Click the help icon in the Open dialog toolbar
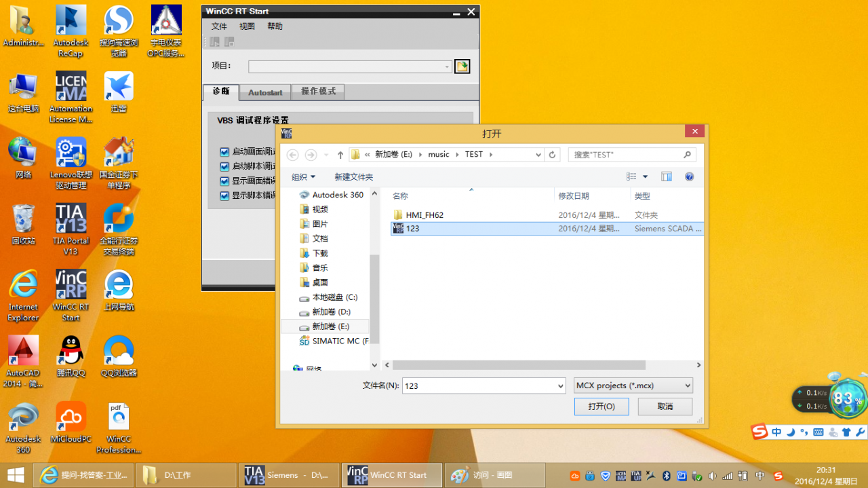The height and width of the screenshot is (488, 868). click(690, 176)
